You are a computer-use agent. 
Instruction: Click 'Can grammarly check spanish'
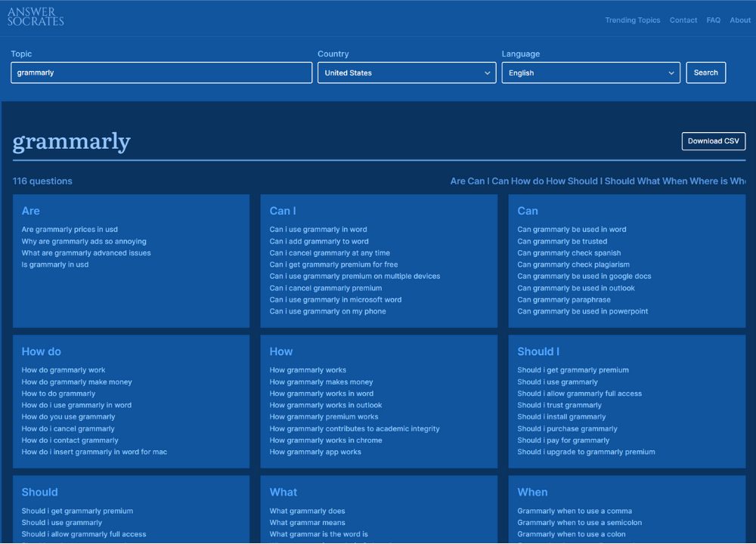pos(569,253)
